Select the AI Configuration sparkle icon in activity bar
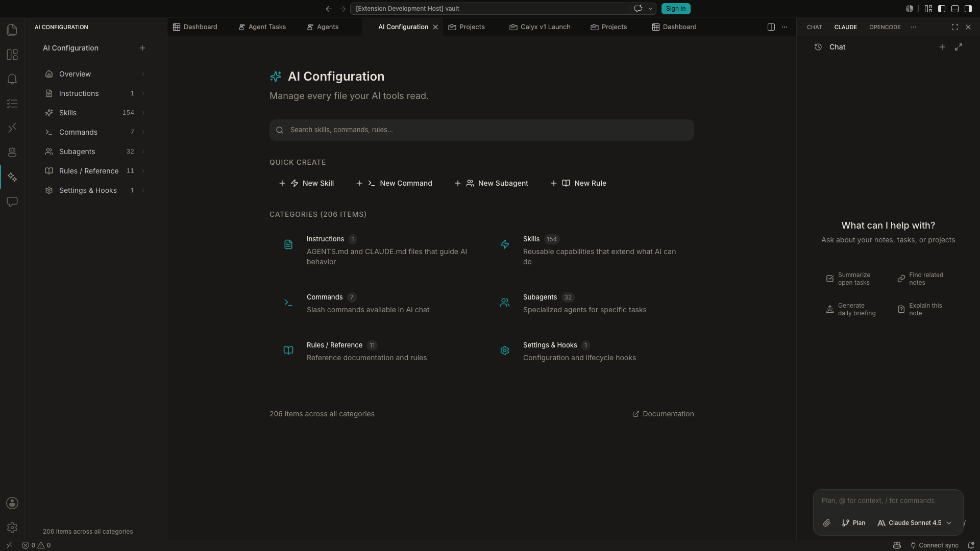The width and height of the screenshot is (980, 551). coord(12,177)
